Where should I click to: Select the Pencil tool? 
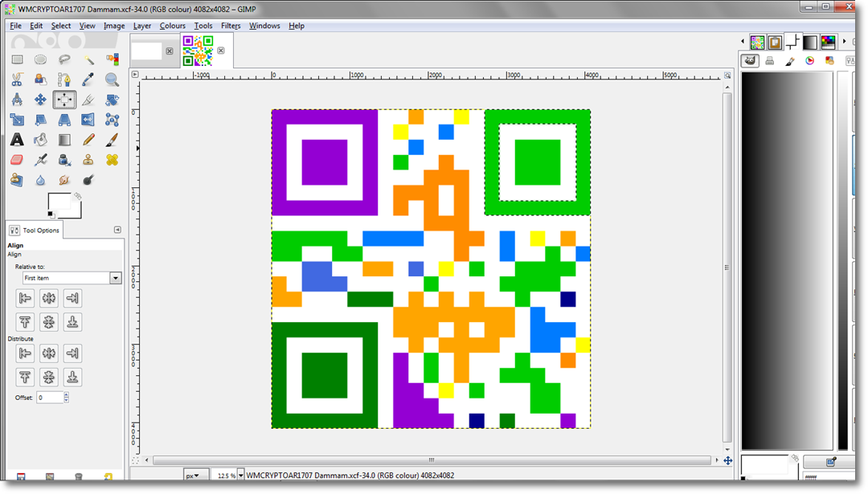(88, 140)
